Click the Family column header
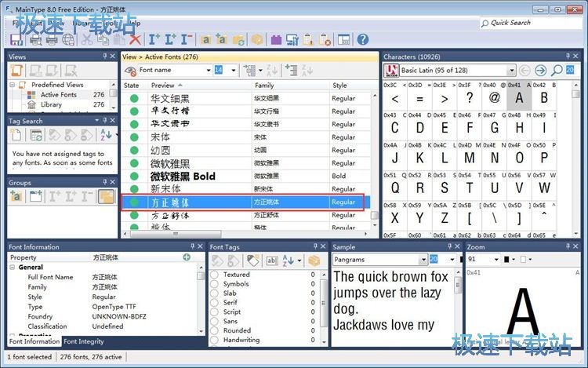The width and height of the screenshot is (588, 368). tap(264, 85)
